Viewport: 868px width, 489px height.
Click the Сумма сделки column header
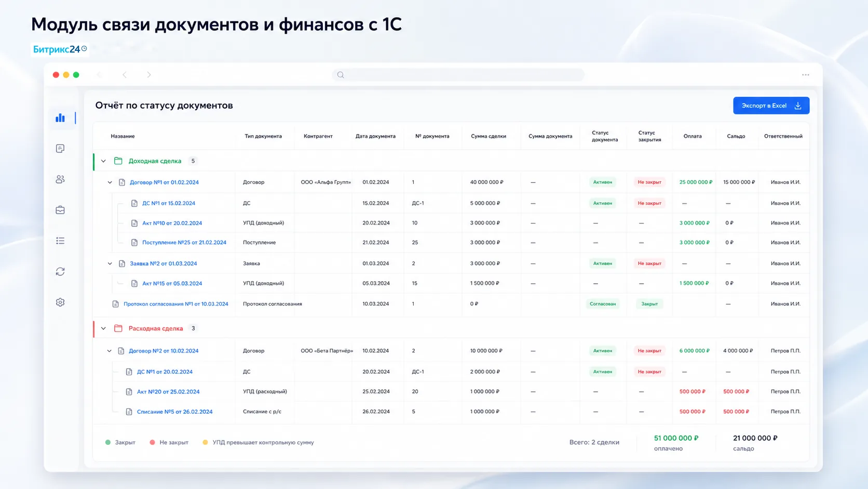[x=489, y=136]
